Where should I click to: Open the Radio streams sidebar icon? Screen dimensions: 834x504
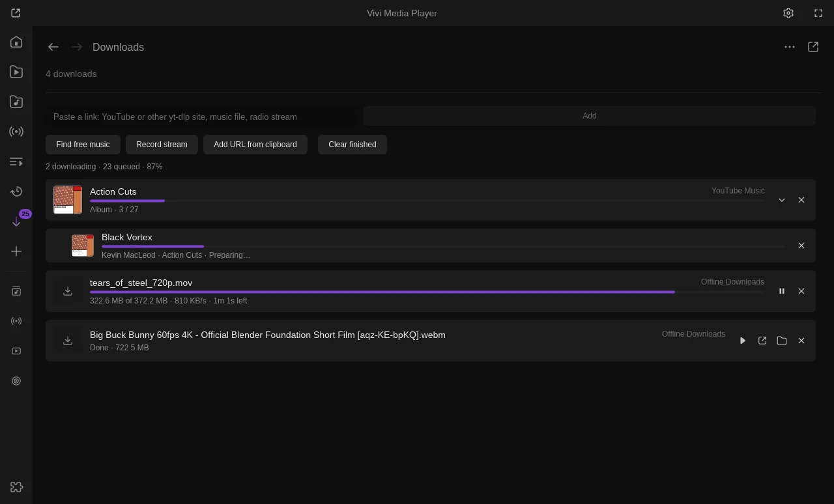click(x=16, y=132)
